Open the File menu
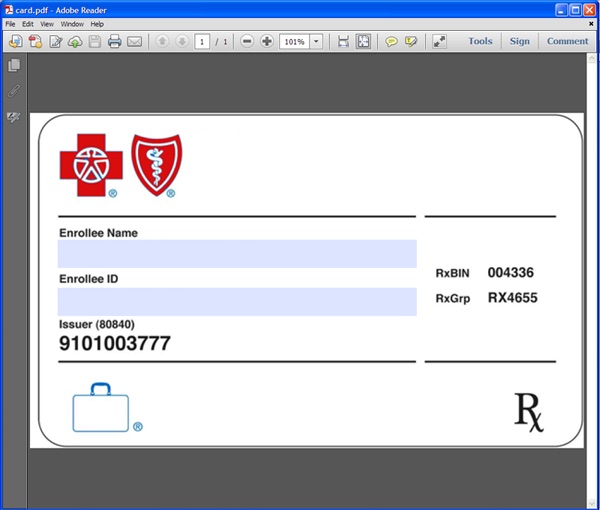Viewport: 600px width, 510px height. point(10,24)
